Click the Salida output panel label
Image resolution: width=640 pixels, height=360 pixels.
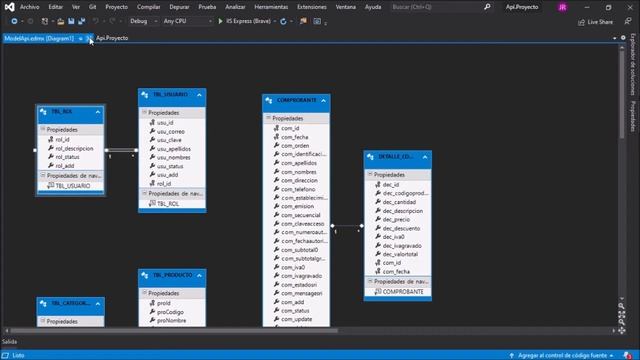pyautogui.click(x=9, y=342)
